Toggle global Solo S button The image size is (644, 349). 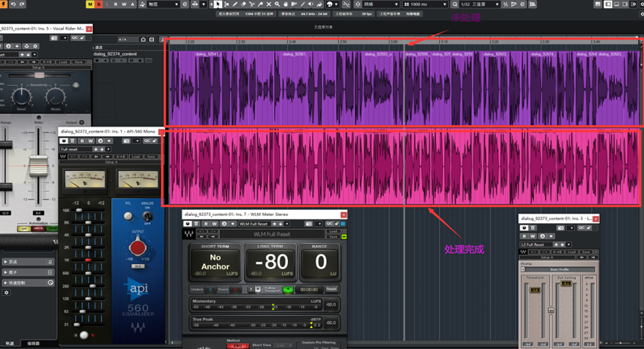tap(99, 4)
